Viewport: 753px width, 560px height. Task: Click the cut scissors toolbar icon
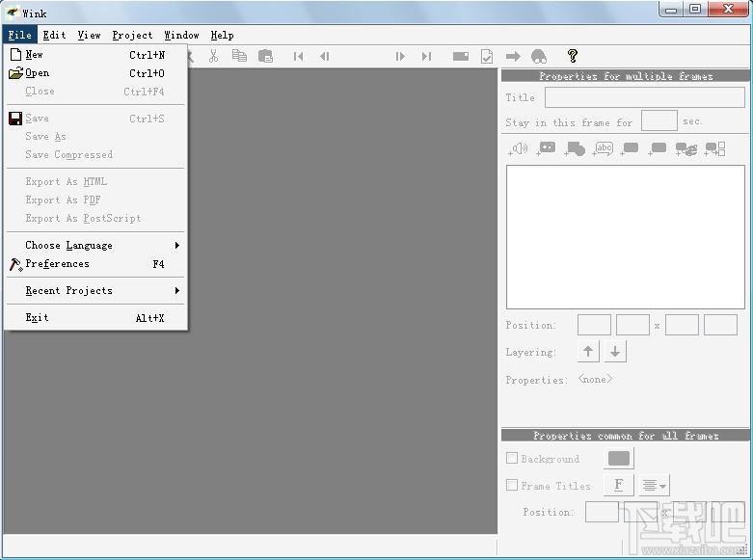pos(213,56)
